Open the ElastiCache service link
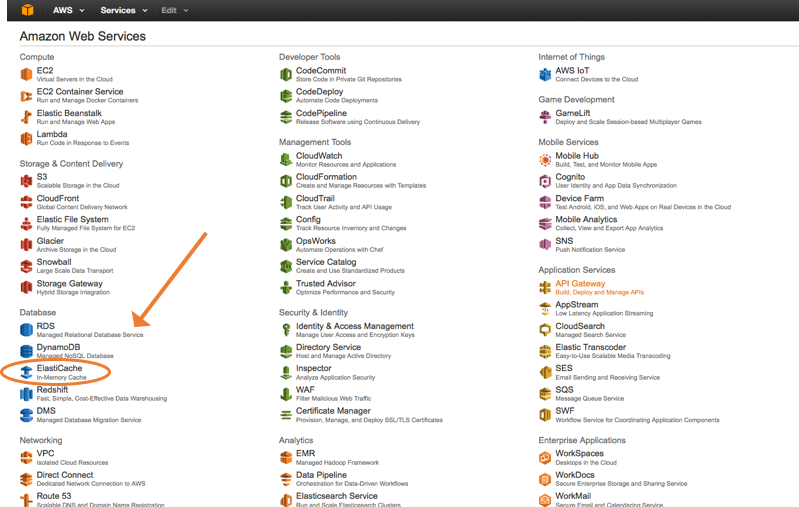799x507 pixels. pos(59,368)
